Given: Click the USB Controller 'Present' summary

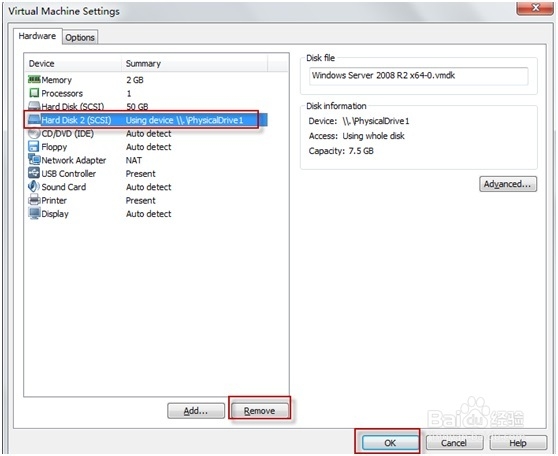Looking at the screenshot, I should click(141, 173).
